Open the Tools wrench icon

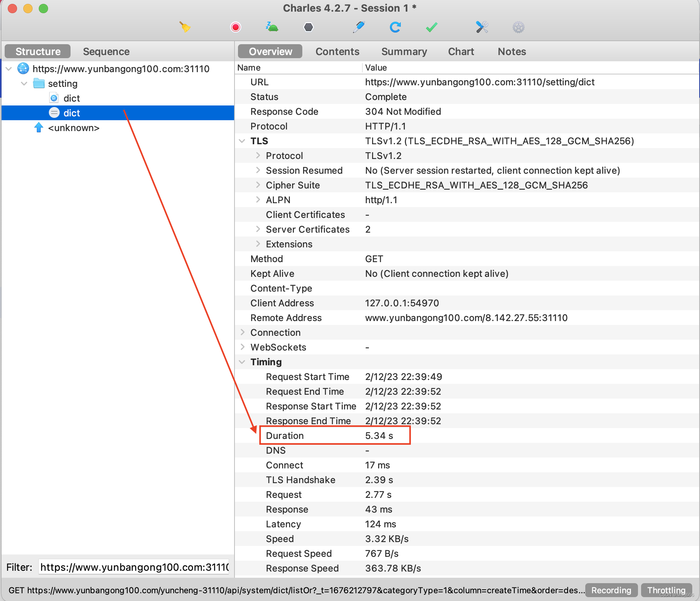[x=482, y=27]
